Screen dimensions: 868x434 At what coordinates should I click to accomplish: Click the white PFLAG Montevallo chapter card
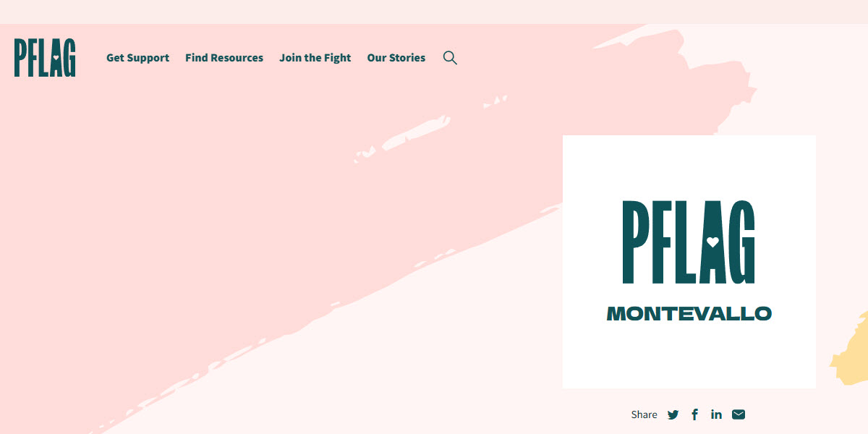689,262
